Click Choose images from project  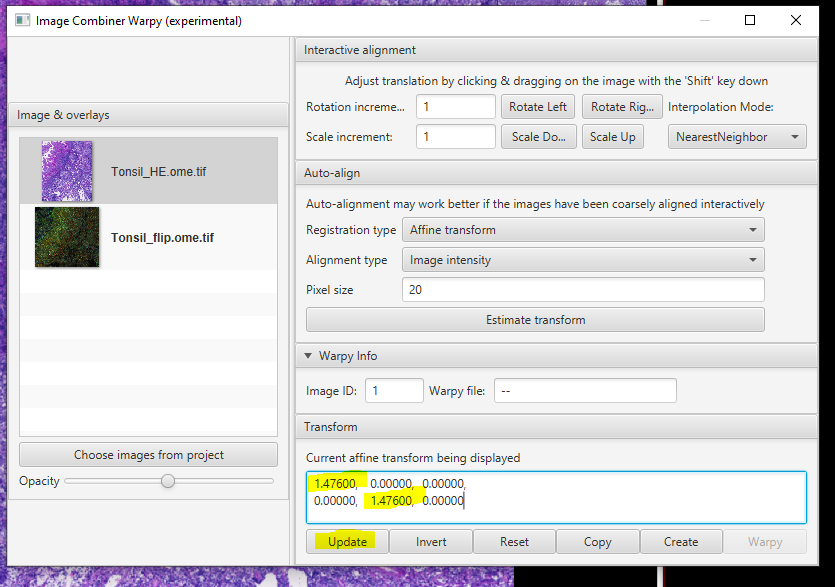tap(148, 455)
